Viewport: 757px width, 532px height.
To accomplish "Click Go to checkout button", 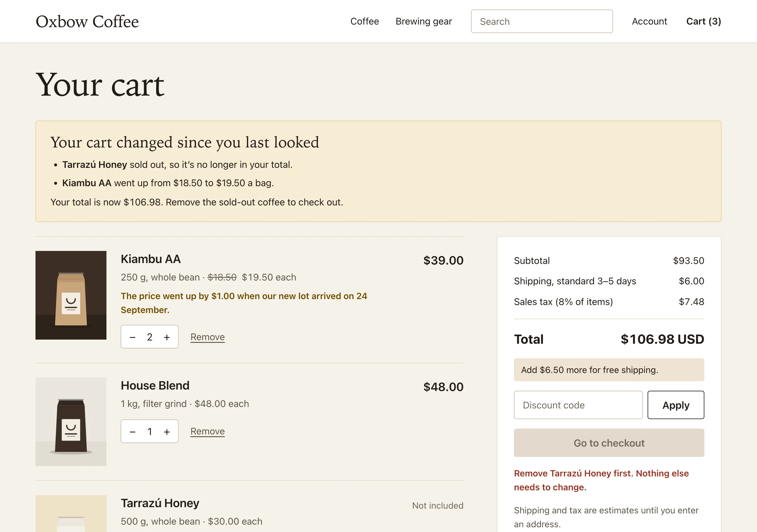I will [x=609, y=443].
